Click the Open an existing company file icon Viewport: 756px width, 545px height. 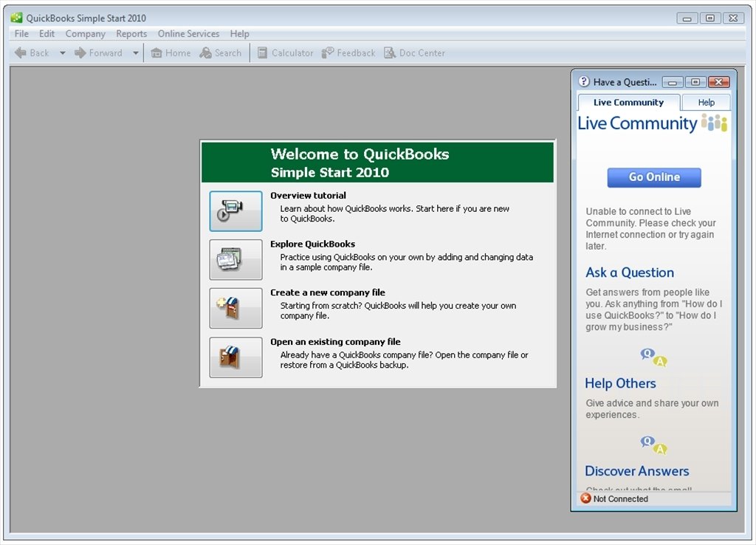(x=236, y=357)
